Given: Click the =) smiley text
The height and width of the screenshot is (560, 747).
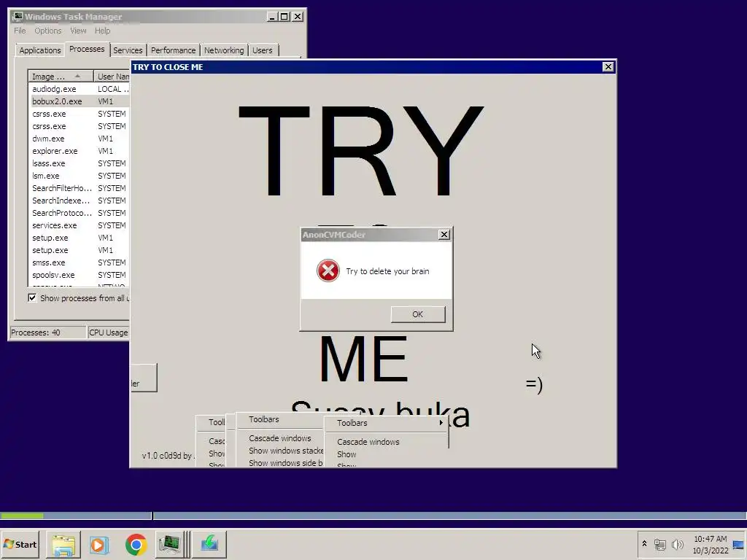Looking at the screenshot, I should 534,384.
